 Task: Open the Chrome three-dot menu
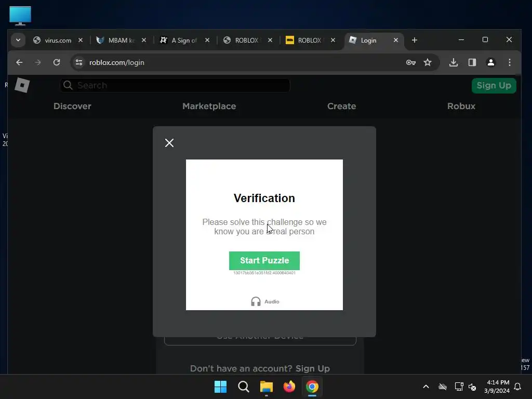pos(509,62)
